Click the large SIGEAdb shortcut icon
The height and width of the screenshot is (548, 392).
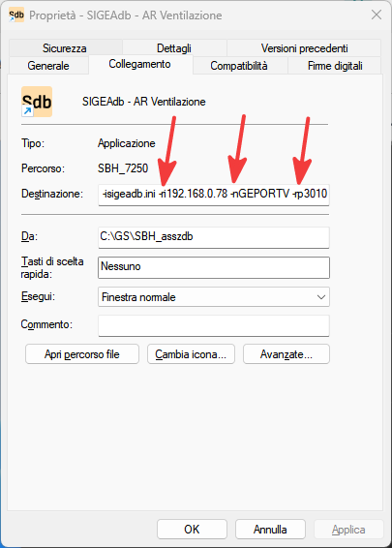tap(37, 102)
